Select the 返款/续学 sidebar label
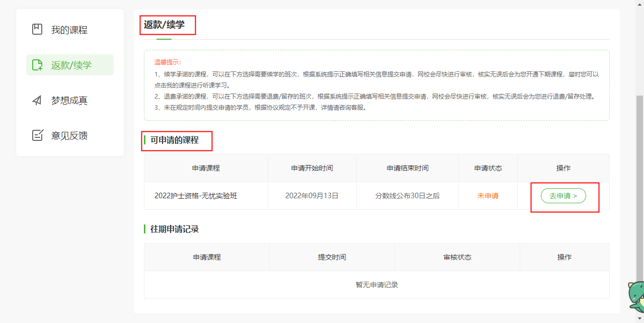The image size is (644, 323). (71, 65)
